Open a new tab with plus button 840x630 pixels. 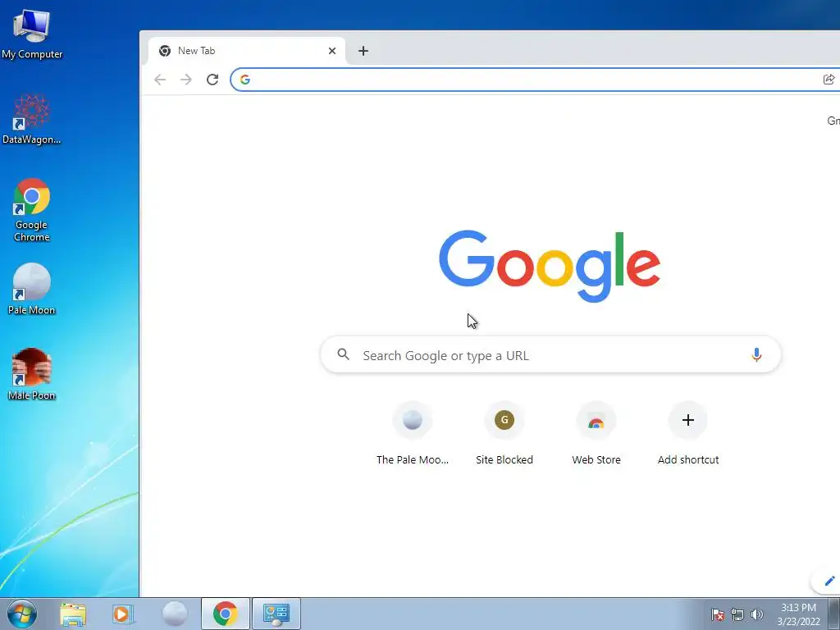(363, 51)
